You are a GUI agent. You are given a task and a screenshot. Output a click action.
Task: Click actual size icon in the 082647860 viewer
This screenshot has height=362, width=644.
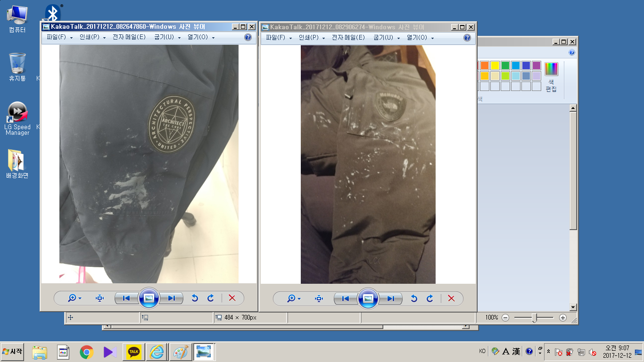click(x=99, y=298)
